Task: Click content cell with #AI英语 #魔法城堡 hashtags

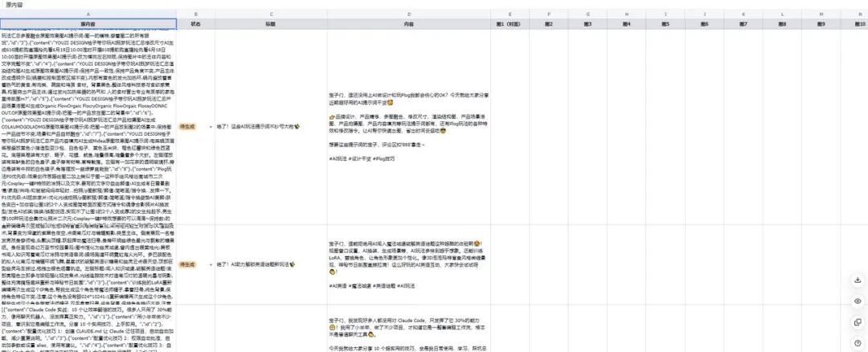Action: 408,265
